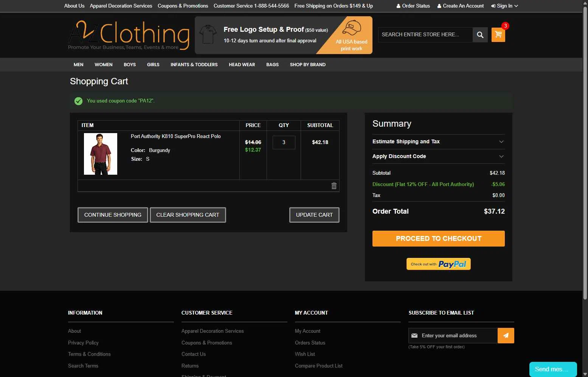Open footer Coupons & Promotions link

[207, 343]
